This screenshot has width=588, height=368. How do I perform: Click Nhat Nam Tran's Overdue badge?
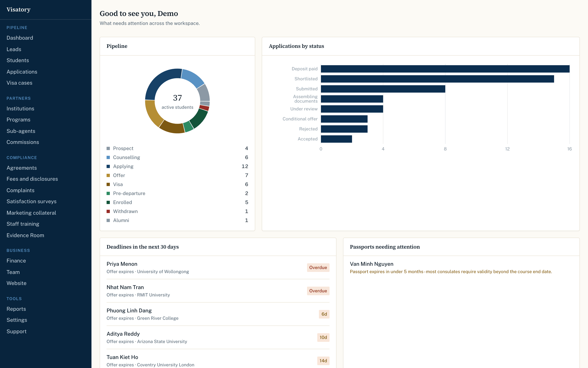pyautogui.click(x=318, y=291)
